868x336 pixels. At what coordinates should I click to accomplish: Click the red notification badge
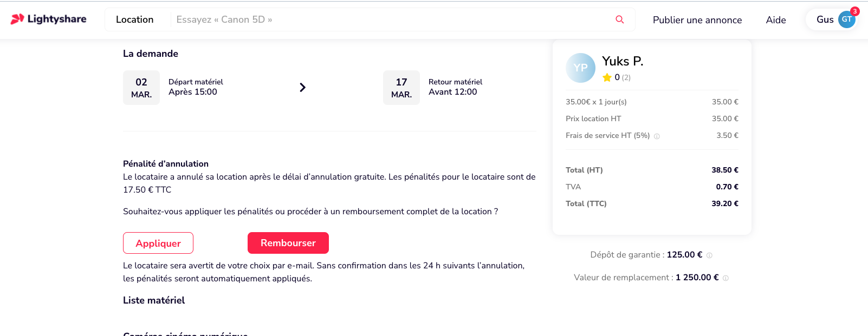(x=855, y=11)
